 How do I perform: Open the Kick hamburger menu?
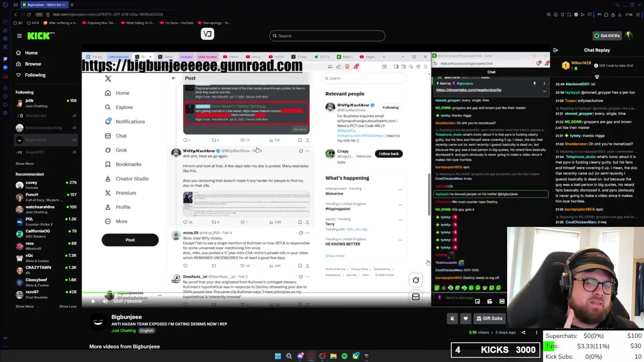tap(19, 36)
